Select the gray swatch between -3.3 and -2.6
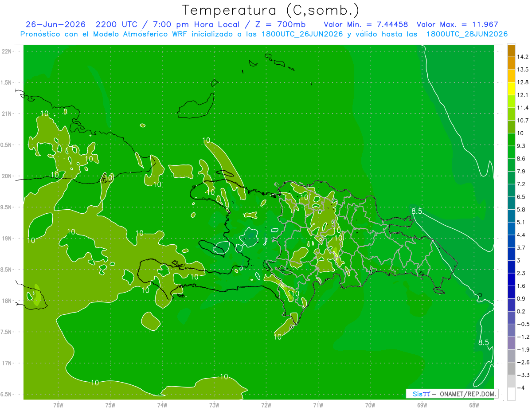Viewport: 532px width, 411px height. 511,369
